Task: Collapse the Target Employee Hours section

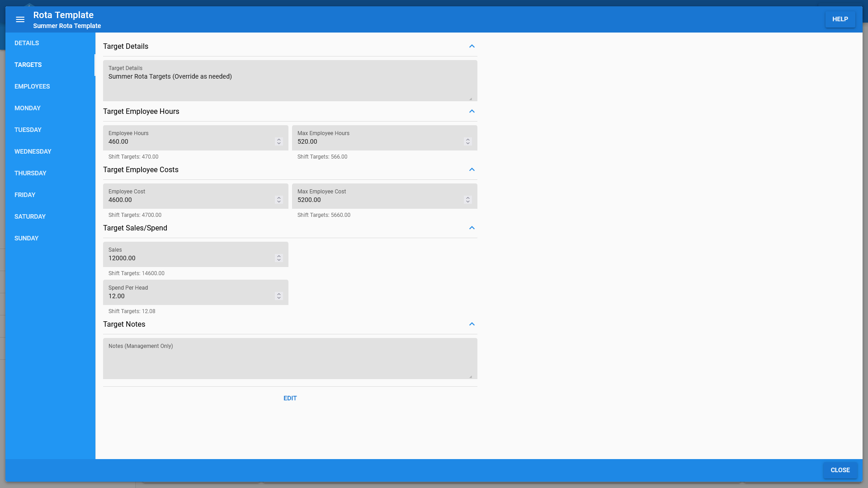Action: tap(472, 111)
